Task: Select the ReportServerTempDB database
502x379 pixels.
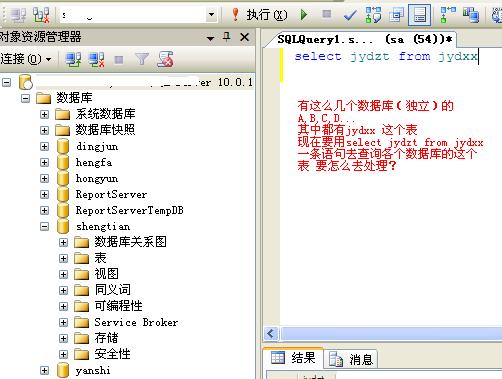Action: point(129,210)
